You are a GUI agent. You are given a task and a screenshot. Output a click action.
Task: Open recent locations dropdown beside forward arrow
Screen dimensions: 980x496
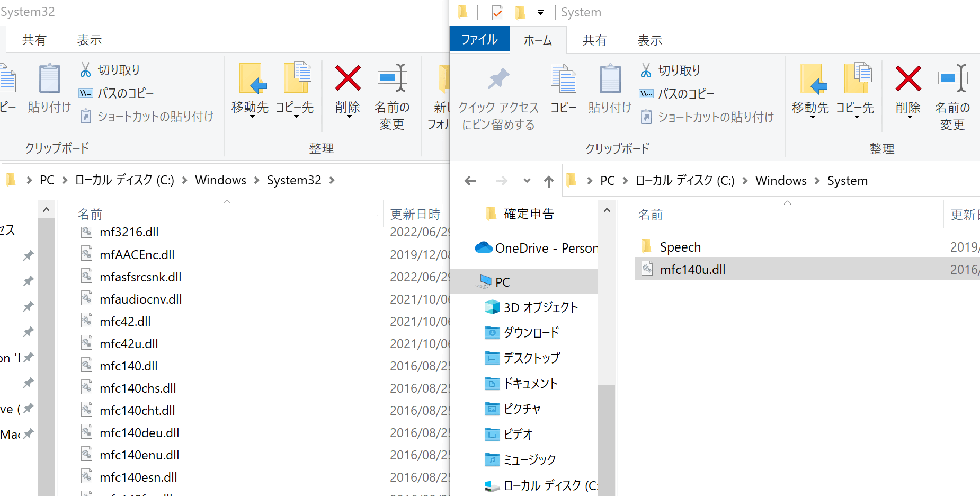527,181
